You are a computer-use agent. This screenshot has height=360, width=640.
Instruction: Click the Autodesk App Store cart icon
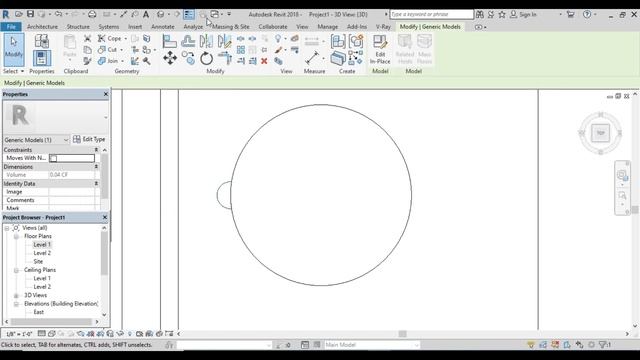coord(571,14)
